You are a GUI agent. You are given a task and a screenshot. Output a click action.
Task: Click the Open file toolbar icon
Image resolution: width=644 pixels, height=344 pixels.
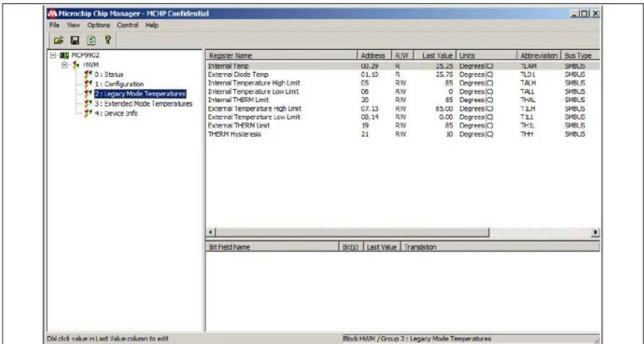[59, 41]
